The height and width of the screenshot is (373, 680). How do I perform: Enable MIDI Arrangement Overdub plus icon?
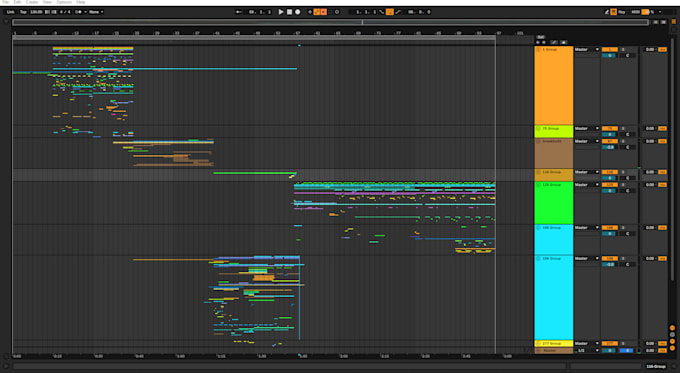coord(310,12)
